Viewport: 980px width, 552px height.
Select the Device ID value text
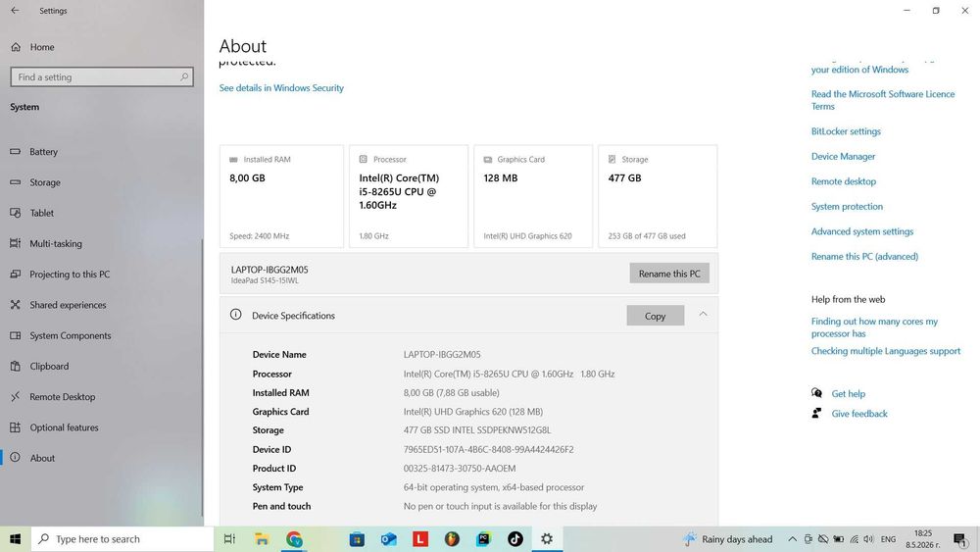pos(488,449)
